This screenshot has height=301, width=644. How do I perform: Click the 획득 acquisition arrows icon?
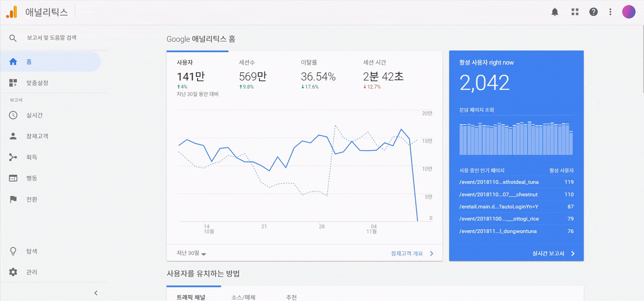click(x=13, y=157)
